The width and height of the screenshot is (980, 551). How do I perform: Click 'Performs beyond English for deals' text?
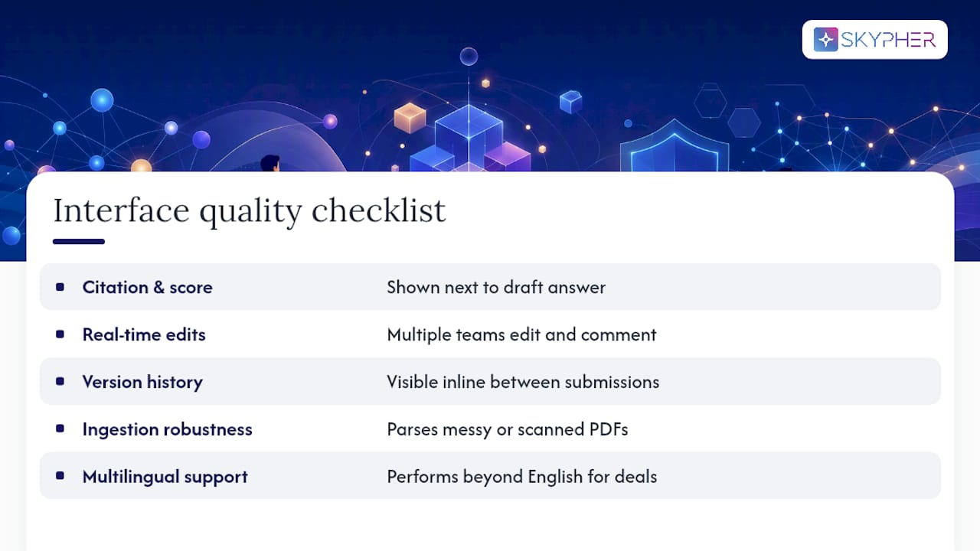pos(522,477)
